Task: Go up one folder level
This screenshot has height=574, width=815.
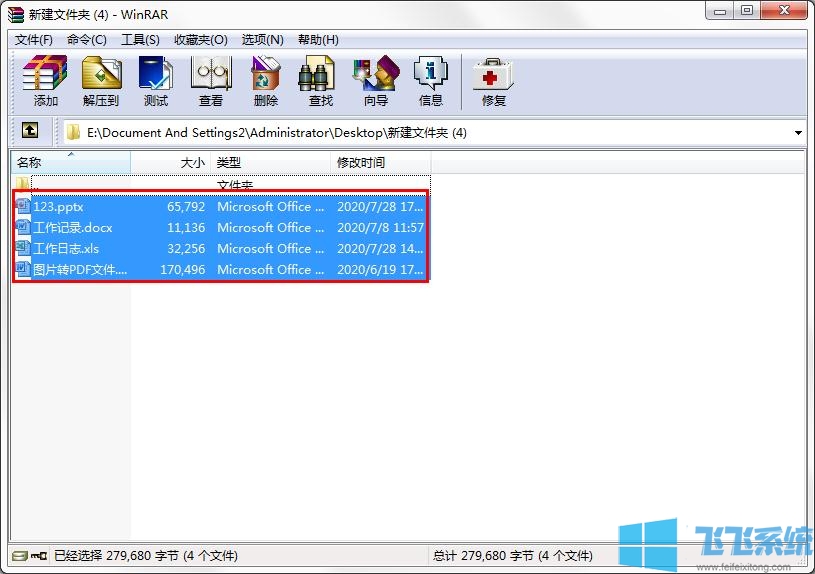Action: [30, 131]
